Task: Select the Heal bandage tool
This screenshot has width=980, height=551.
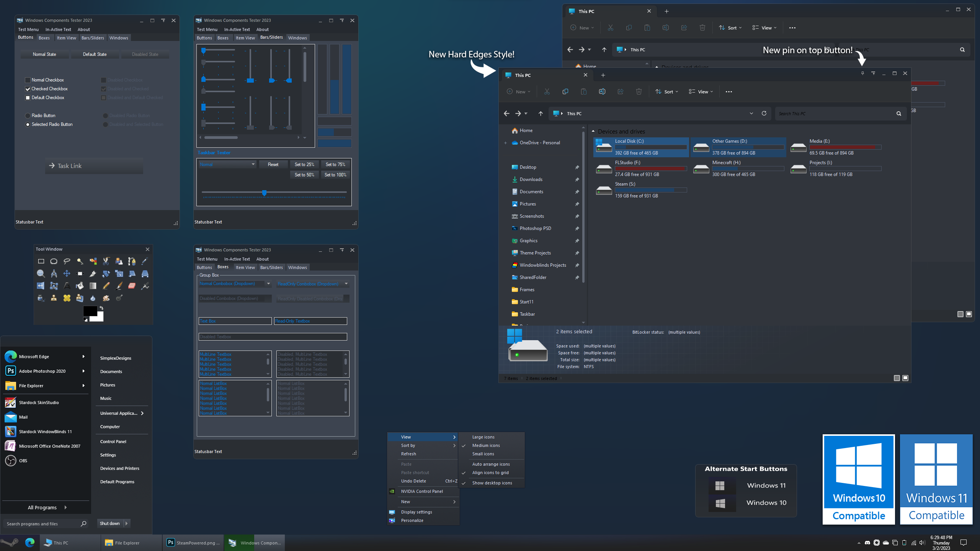Action: pyautogui.click(x=67, y=298)
